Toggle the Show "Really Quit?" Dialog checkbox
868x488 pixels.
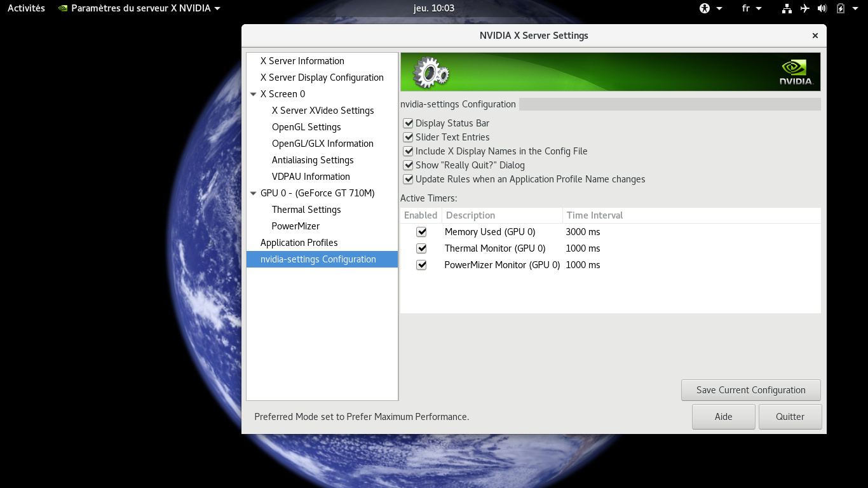pyautogui.click(x=408, y=165)
